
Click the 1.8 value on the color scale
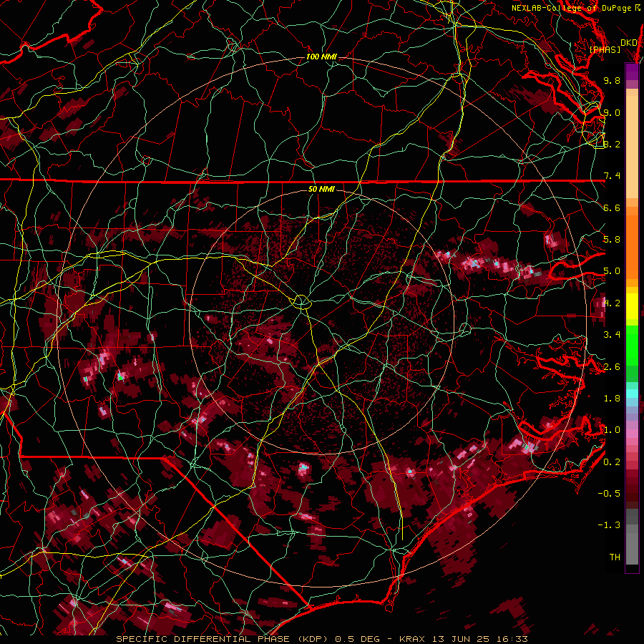[612, 399]
